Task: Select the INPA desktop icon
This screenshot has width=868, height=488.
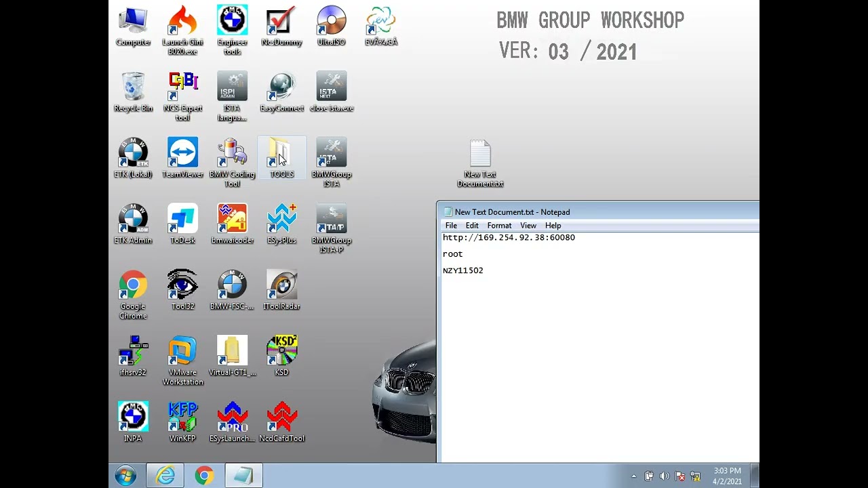Action: tap(133, 422)
